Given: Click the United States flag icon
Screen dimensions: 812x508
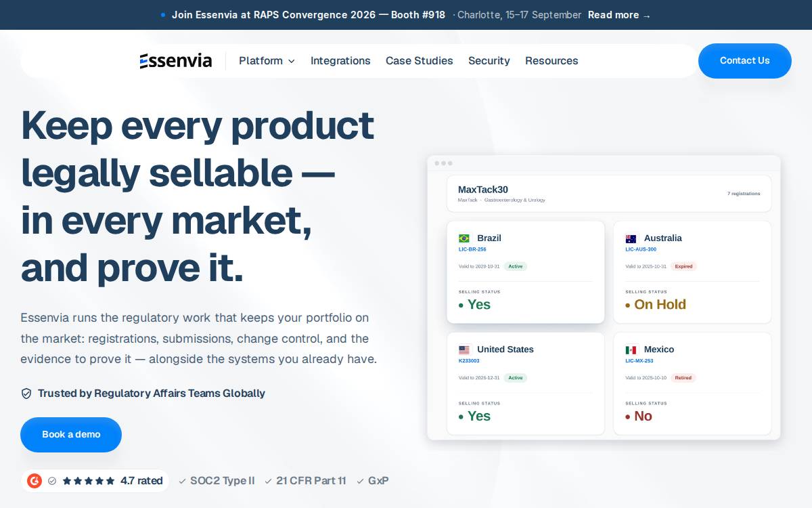Looking at the screenshot, I should (464, 350).
